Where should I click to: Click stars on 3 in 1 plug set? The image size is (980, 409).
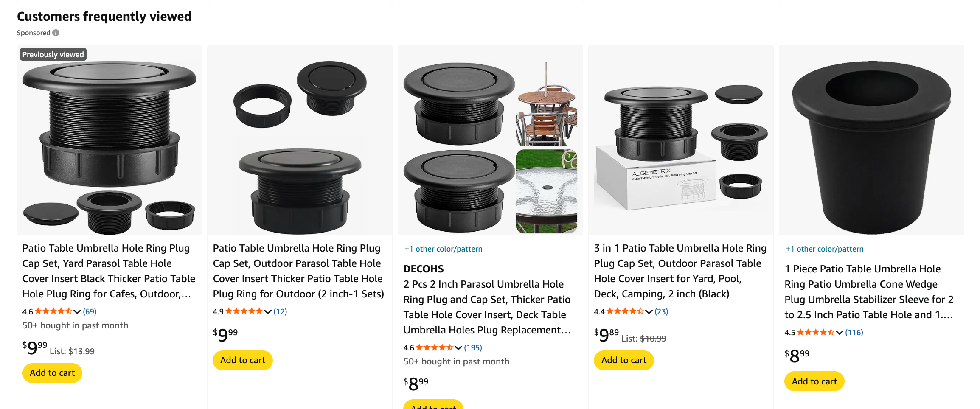click(x=625, y=311)
